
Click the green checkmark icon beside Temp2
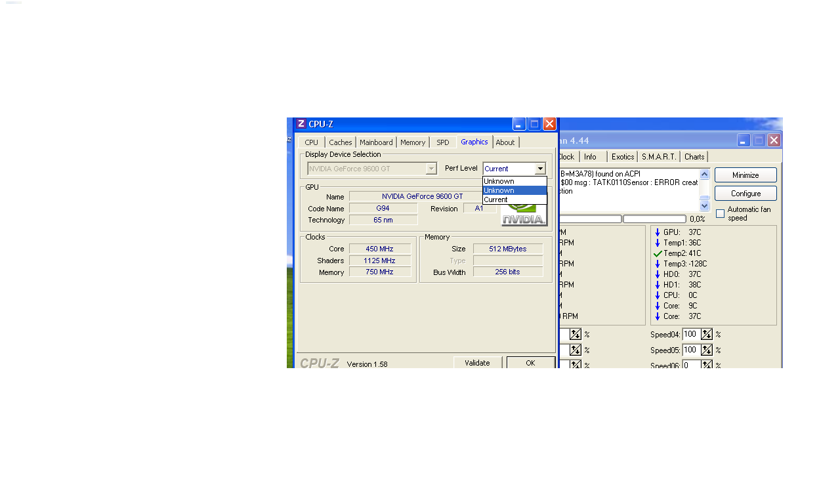[x=658, y=253]
